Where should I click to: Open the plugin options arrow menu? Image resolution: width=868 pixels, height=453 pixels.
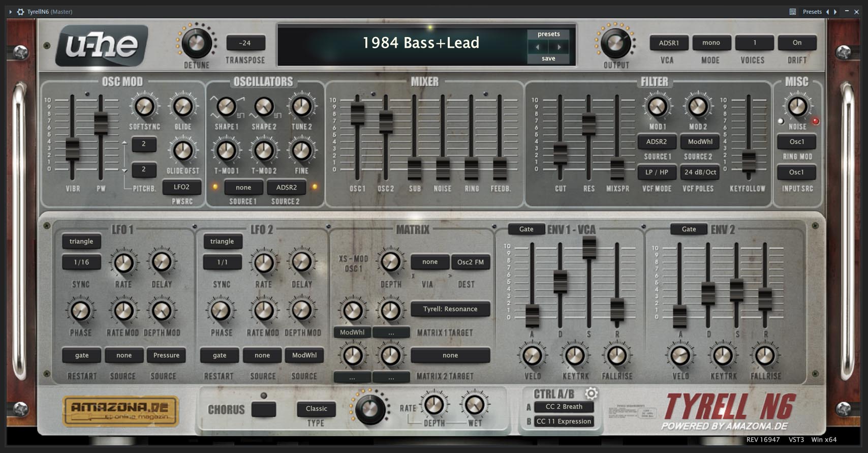tap(10, 12)
